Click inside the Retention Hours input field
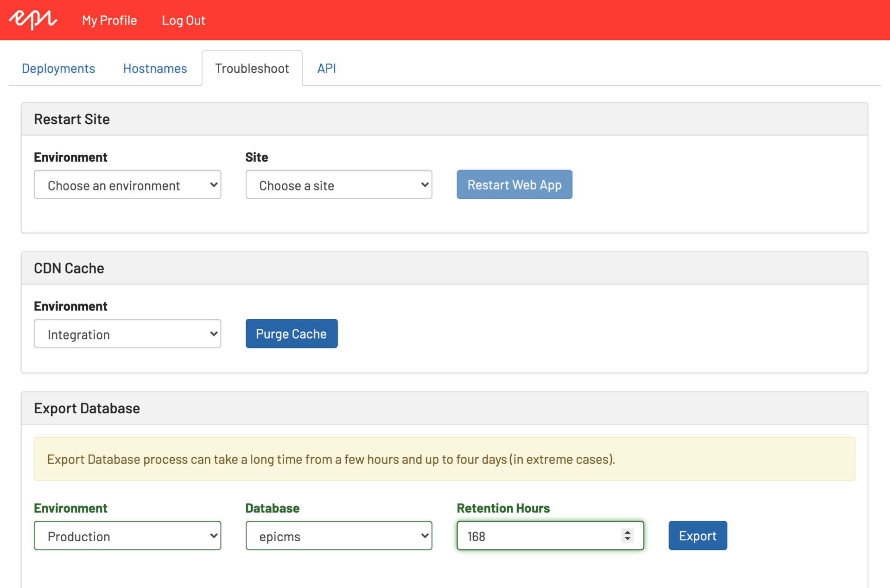 (533, 536)
